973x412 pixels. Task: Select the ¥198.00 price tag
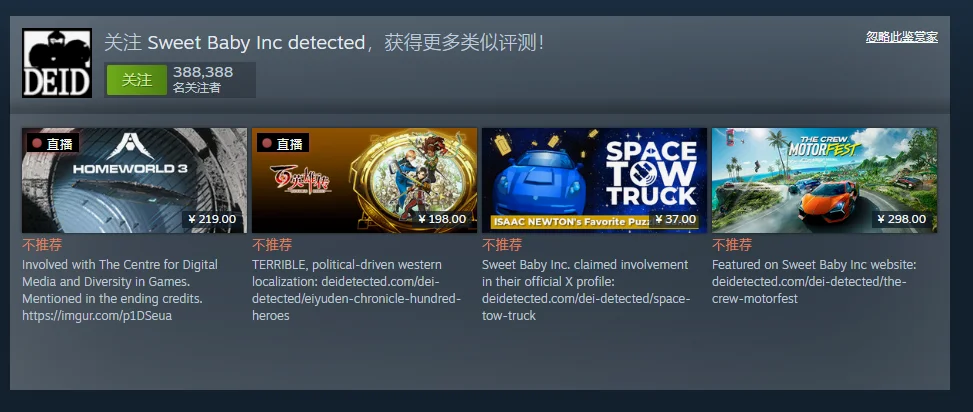pos(442,219)
